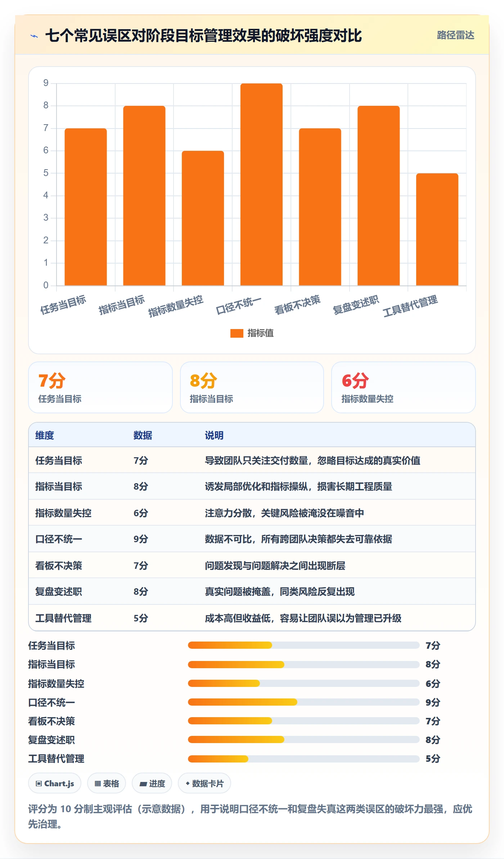Click the 任务当目标 bar in chart

pyautogui.click(x=86, y=207)
